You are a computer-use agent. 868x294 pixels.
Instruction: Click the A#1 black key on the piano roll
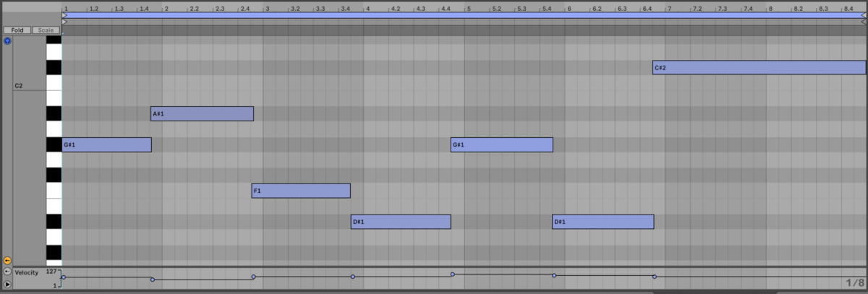(54, 113)
